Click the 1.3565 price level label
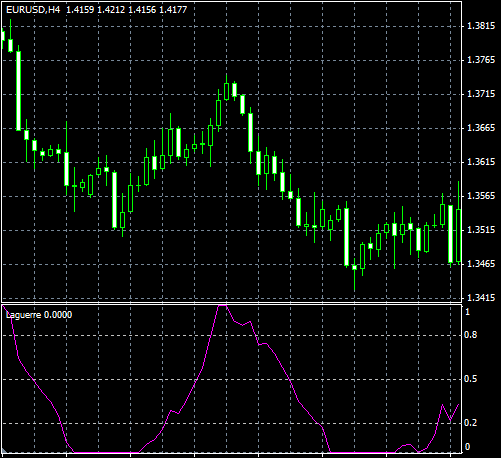Image resolution: width=501 pixels, height=458 pixels. 481,196
